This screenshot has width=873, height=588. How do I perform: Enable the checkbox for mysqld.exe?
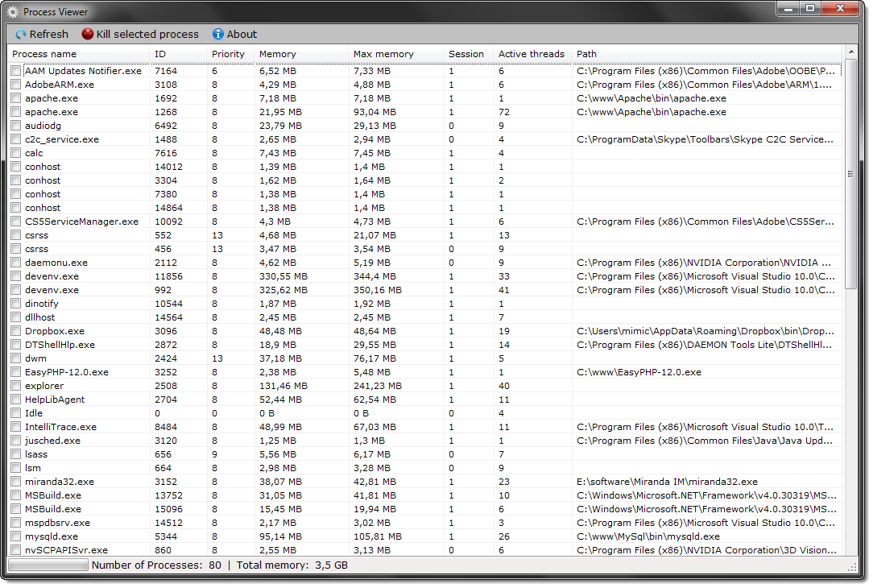(16, 536)
